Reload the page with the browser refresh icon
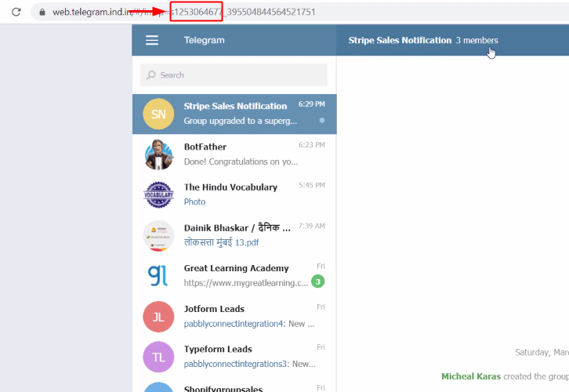 [x=16, y=12]
